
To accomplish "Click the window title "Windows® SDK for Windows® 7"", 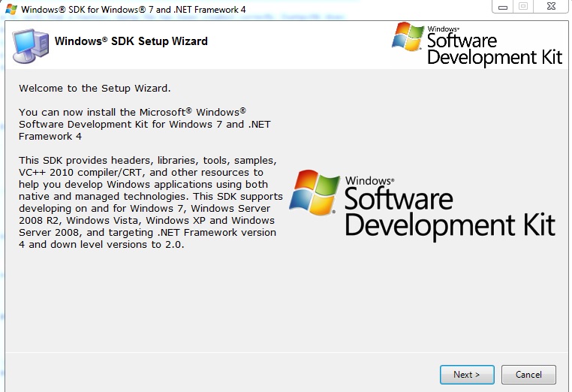I will (x=134, y=10).
